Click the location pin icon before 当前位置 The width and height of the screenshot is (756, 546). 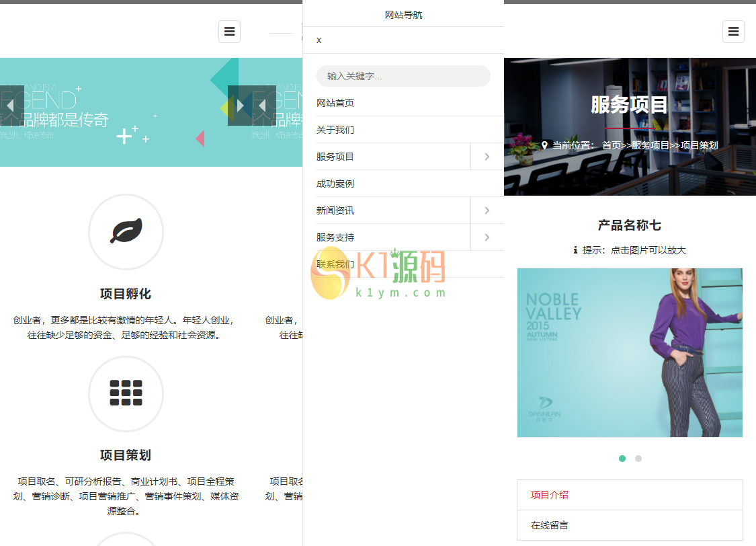pos(544,145)
